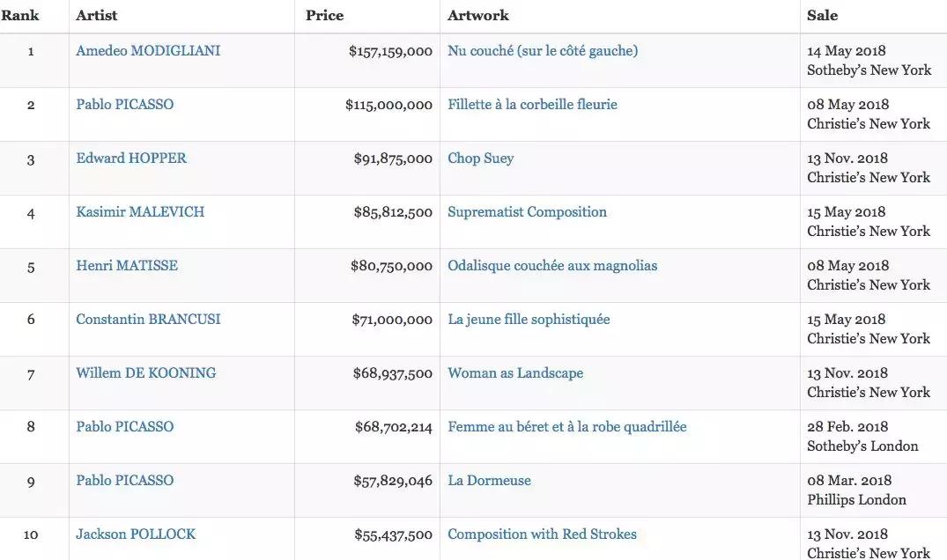Open Jackson POLLOCK artist link
This screenshot has width=947, height=560.
[136, 534]
